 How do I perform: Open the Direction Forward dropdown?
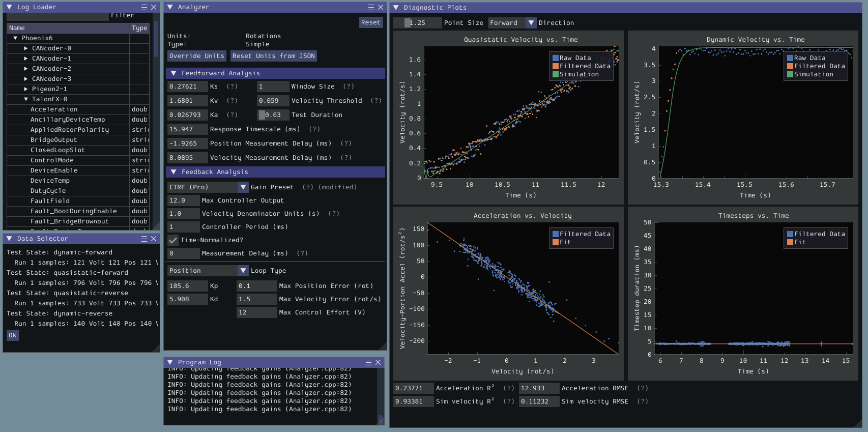click(512, 23)
